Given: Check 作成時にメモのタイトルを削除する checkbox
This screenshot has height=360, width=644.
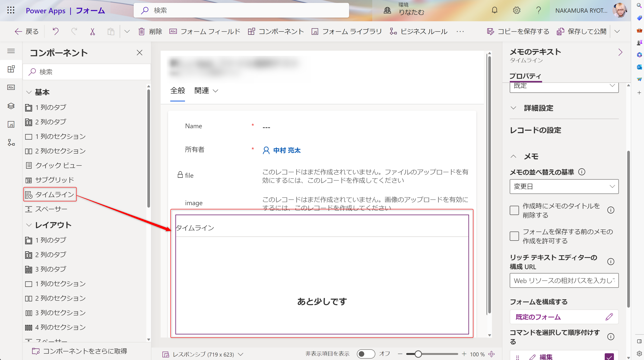Looking at the screenshot, I should (514, 210).
